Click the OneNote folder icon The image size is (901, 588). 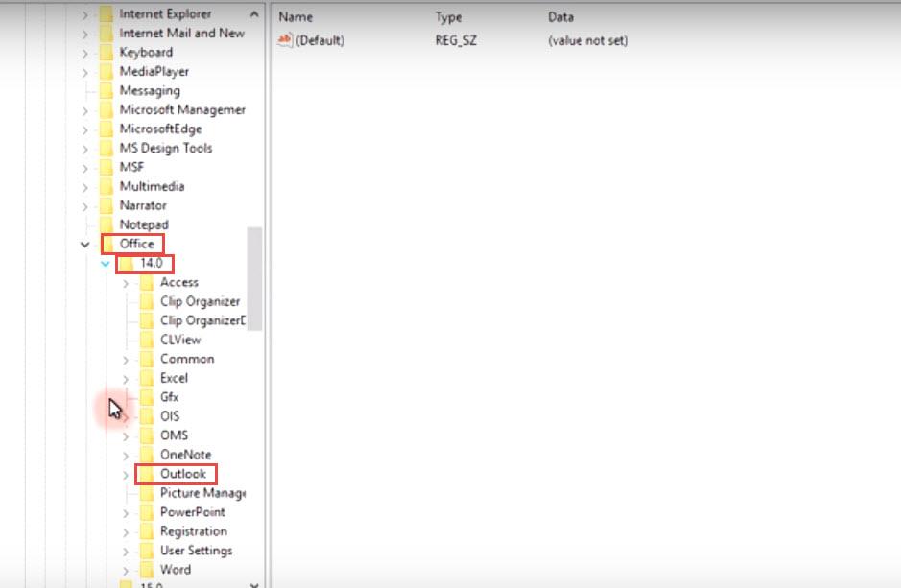147,455
